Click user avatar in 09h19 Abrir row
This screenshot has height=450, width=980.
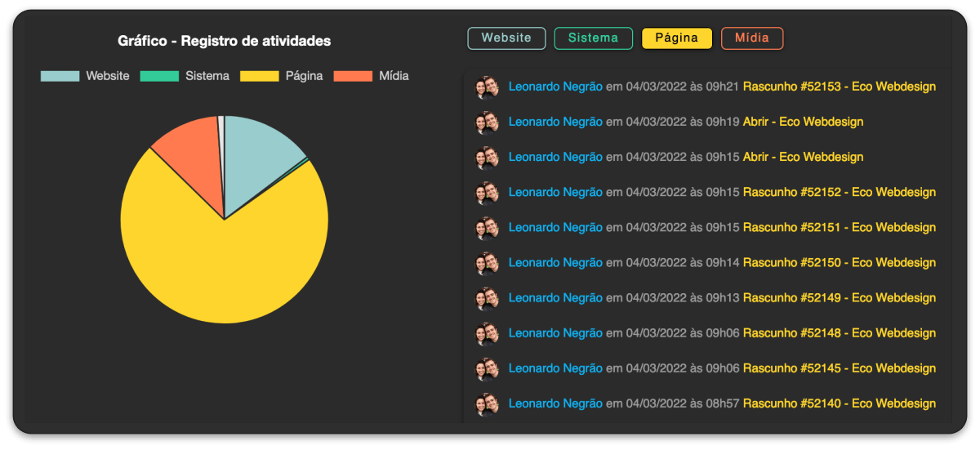click(487, 123)
